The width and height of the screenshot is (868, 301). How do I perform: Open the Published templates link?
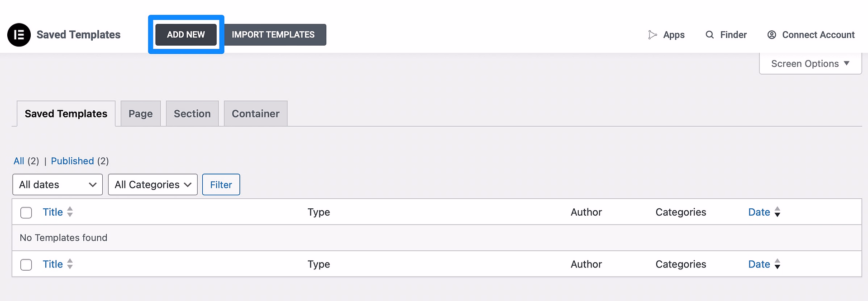coord(72,161)
